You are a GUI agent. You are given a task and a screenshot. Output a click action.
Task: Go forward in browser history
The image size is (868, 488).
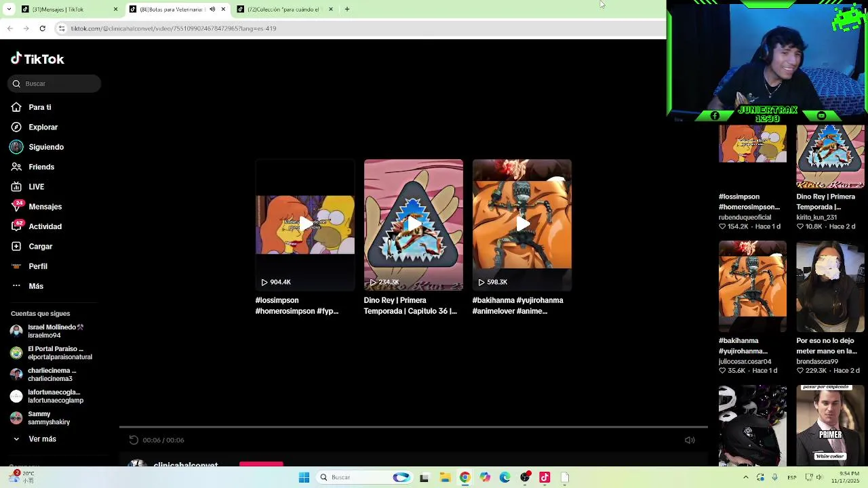coord(26,28)
